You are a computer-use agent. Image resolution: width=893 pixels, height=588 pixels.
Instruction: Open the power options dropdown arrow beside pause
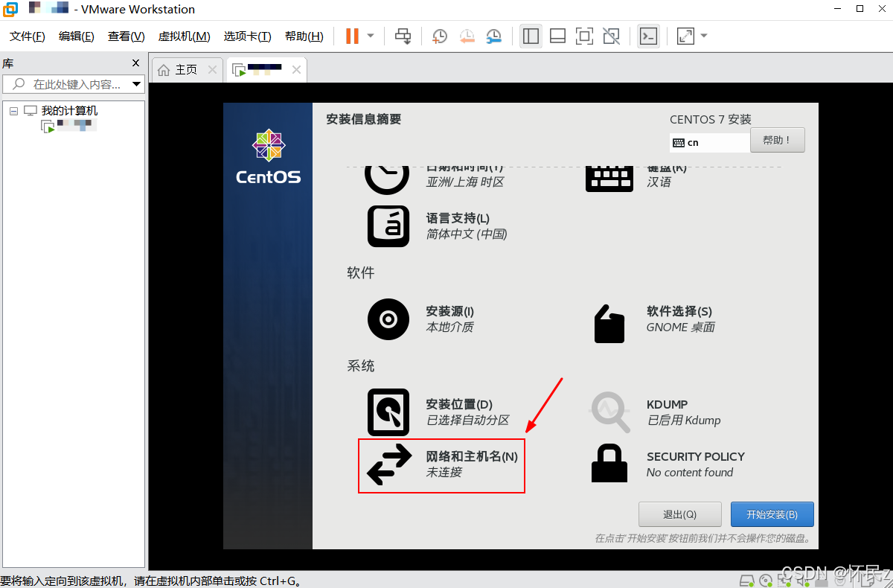(371, 36)
